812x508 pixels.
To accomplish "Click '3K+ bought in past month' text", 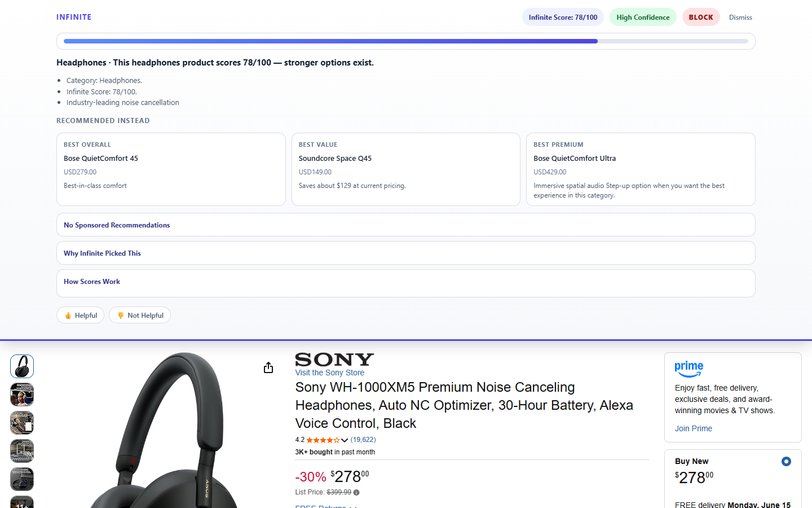I will coord(335,452).
